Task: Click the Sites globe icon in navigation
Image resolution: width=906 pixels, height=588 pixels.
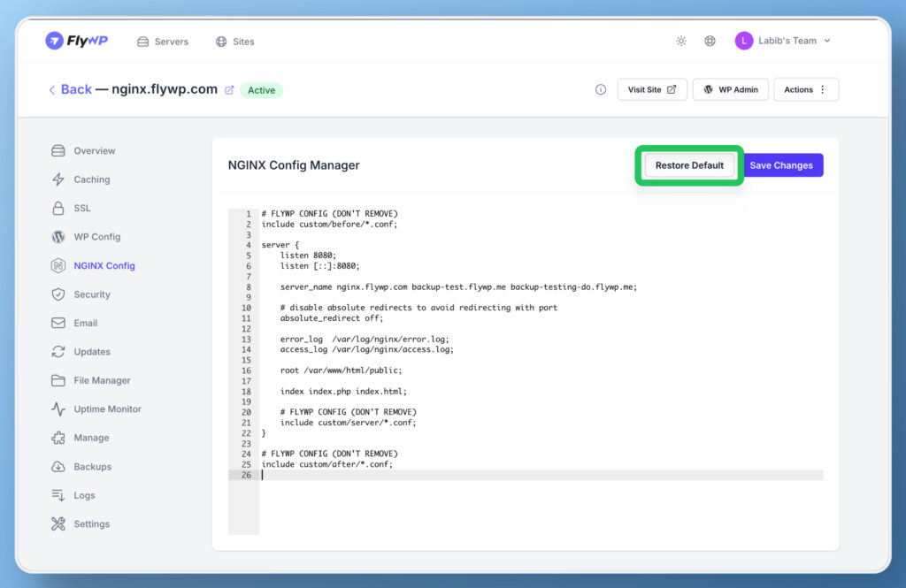Action: (221, 42)
